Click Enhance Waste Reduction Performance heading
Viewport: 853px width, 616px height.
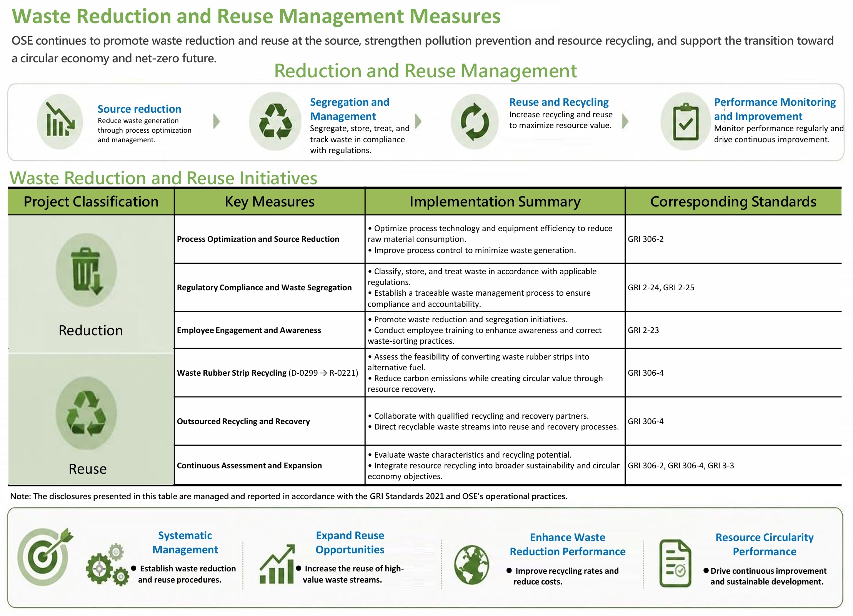tap(568, 544)
